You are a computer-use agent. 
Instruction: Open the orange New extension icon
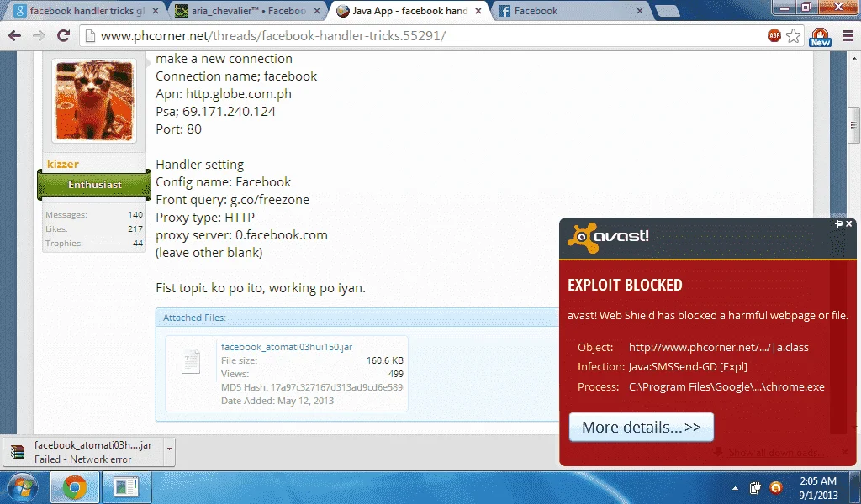820,37
